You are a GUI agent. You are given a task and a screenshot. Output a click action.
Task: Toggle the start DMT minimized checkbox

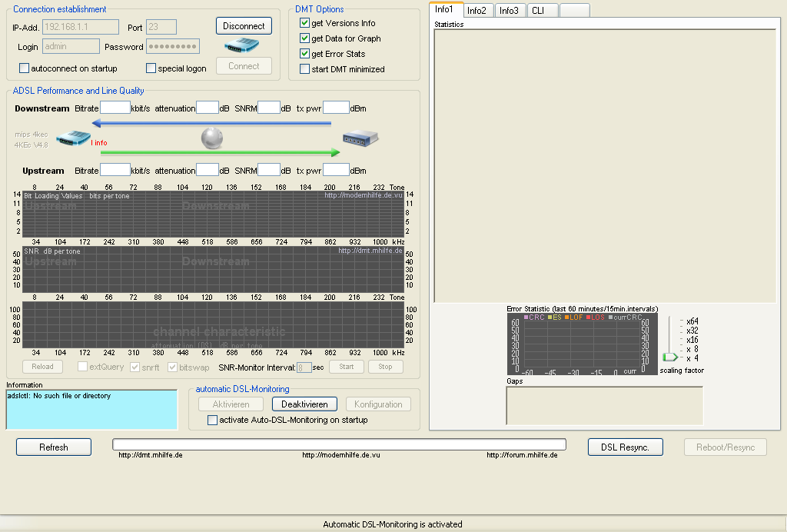(305, 69)
